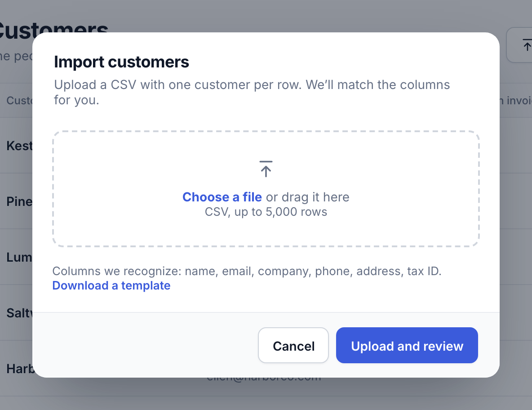Open file picker via Choose a file
The width and height of the screenshot is (532, 410).
pyautogui.click(x=222, y=197)
